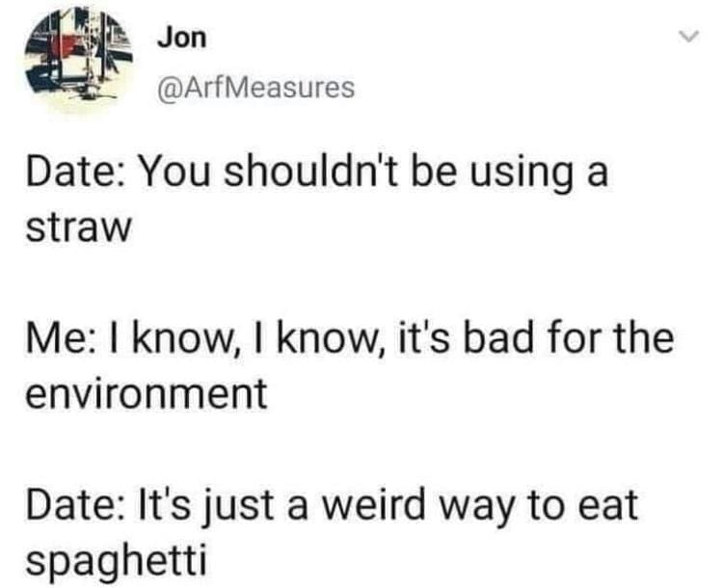Visit the @ArfMeasures handle link
This screenshot has height=588, width=723.
[254, 89]
